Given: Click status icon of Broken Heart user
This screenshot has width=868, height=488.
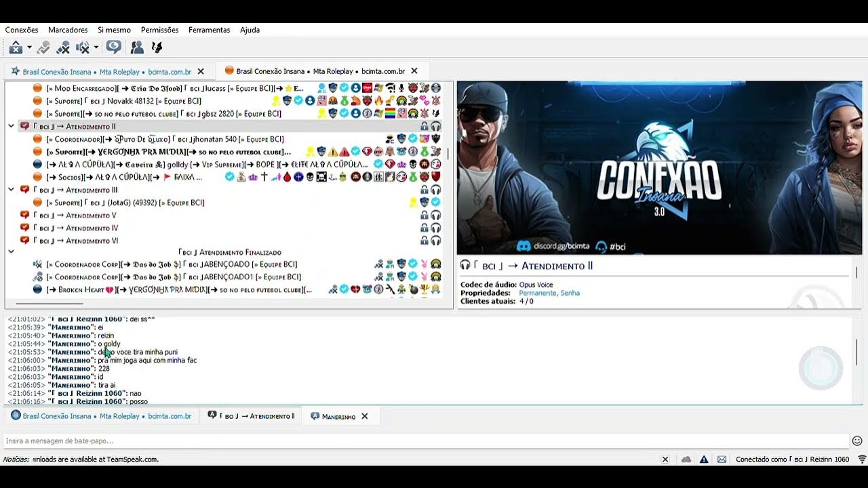Looking at the screenshot, I should 38,289.
